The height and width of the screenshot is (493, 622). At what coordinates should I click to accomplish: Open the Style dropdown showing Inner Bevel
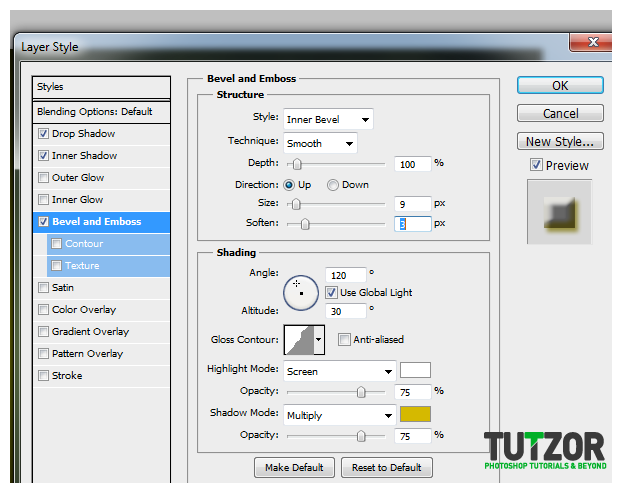(328, 119)
